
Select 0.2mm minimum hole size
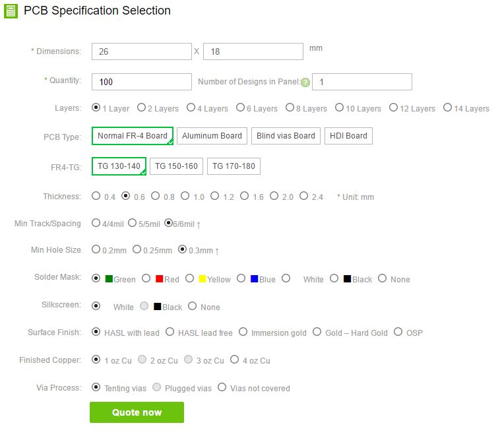96,249
